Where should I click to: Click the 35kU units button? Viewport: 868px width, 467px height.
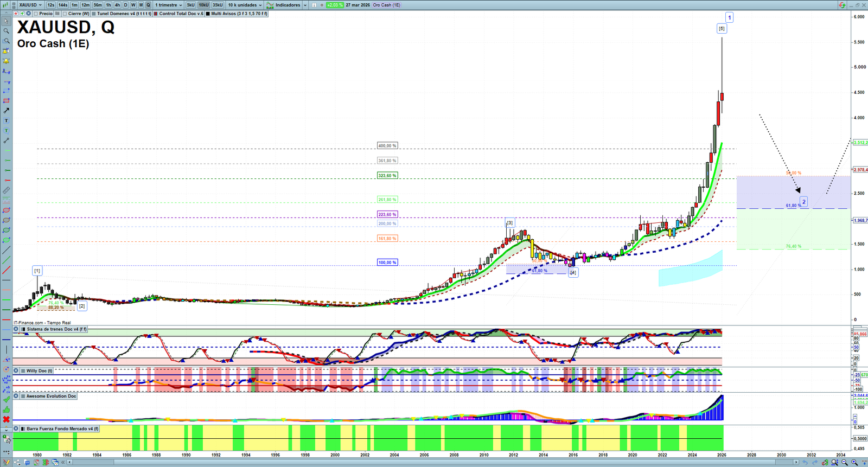coord(217,5)
